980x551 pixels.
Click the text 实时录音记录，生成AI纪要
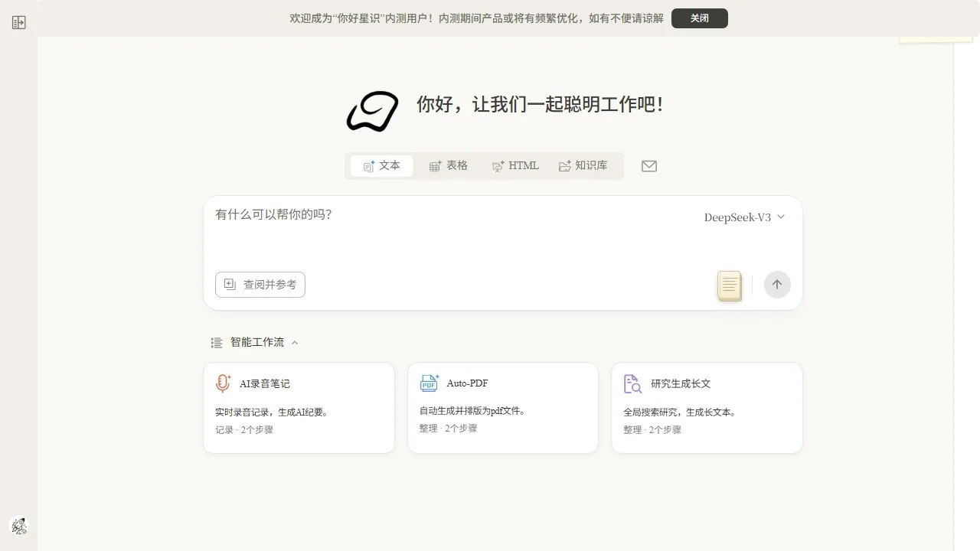[x=273, y=412]
